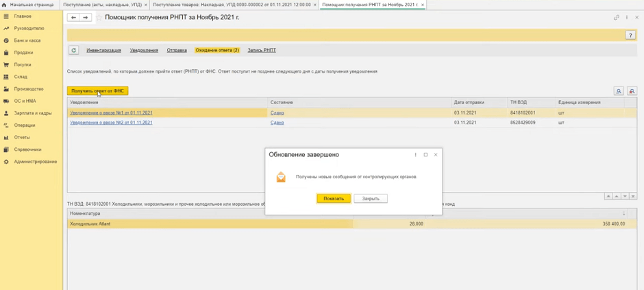Click the cancel search icon above table

point(632,91)
